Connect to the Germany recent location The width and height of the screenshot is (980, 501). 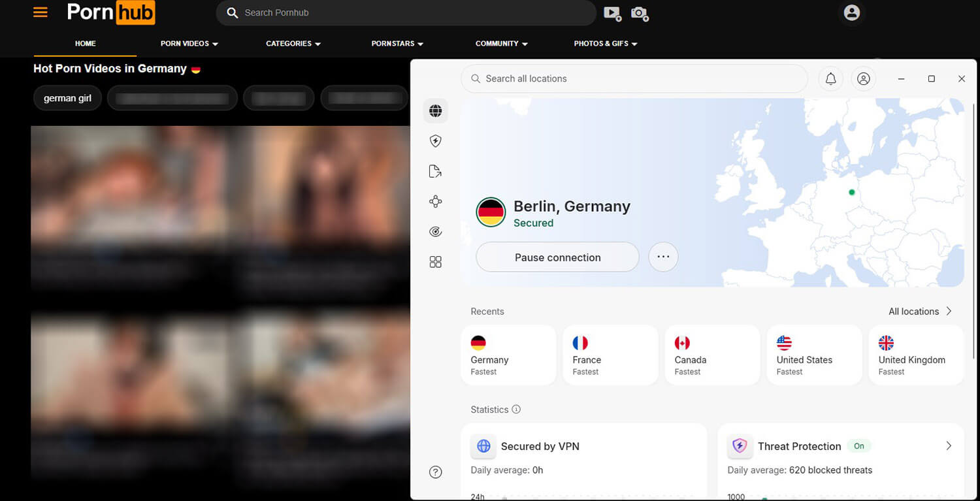tap(508, 355)
